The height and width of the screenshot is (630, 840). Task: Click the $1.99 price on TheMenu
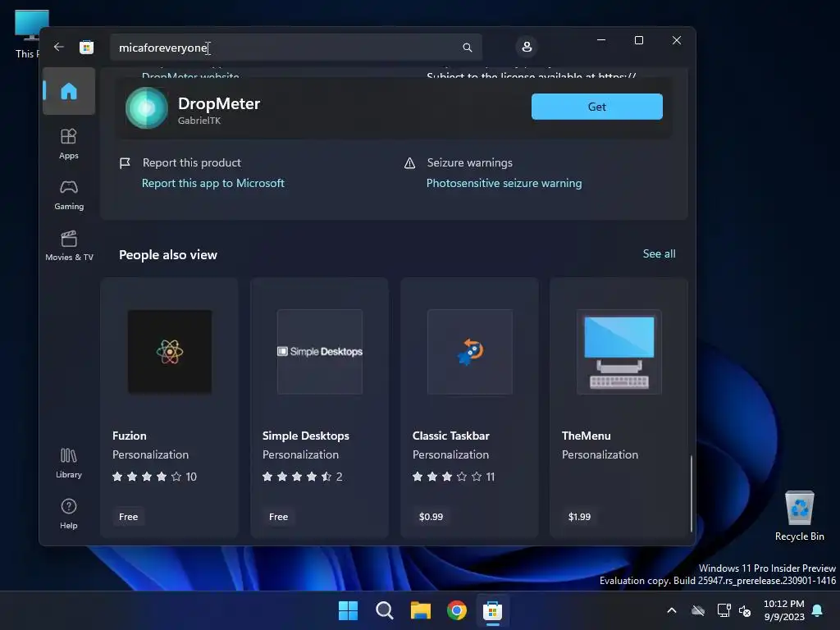[579, 517]
